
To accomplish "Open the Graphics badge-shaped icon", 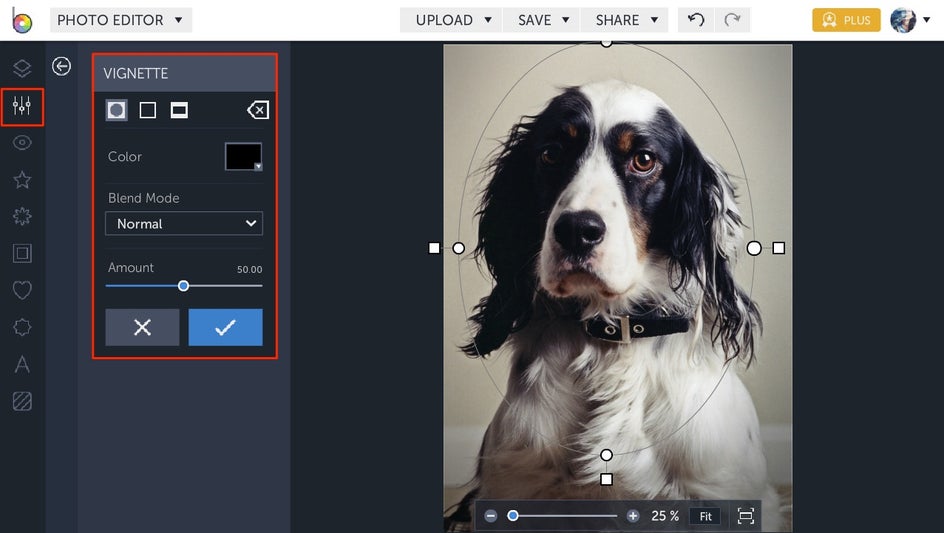I will point(22,327).
